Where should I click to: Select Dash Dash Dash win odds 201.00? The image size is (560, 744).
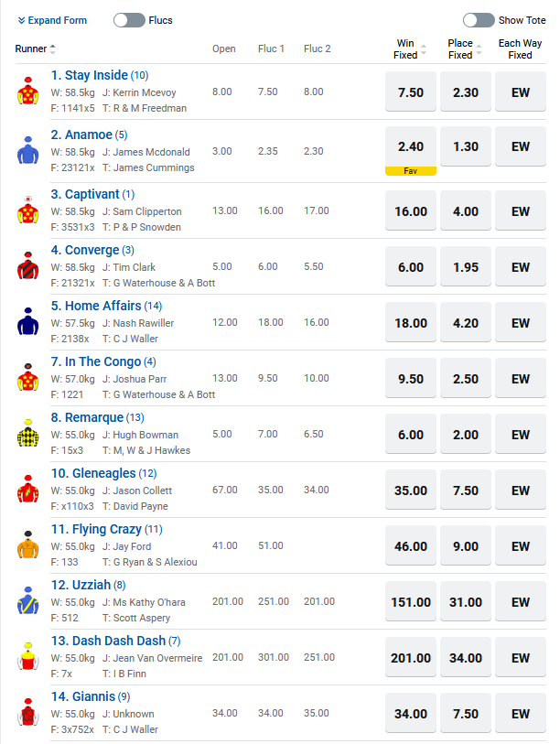411,658
